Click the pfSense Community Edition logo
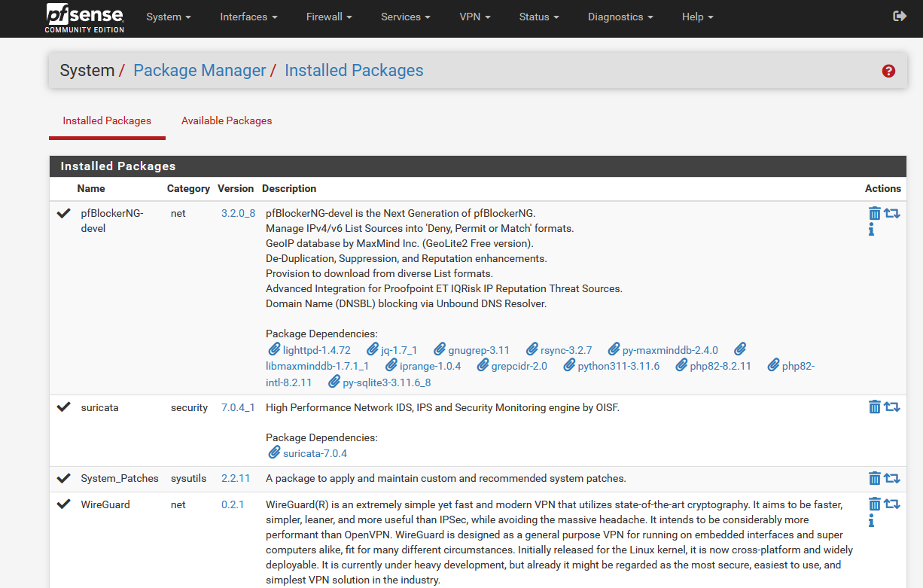Image resolution: width=923 pixels, height=588 pixels. click(84, 18)
